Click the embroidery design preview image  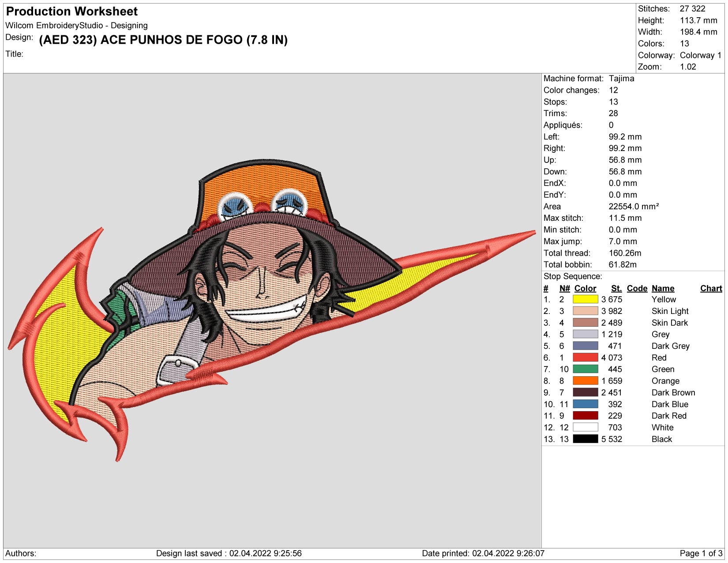(272, 311)
